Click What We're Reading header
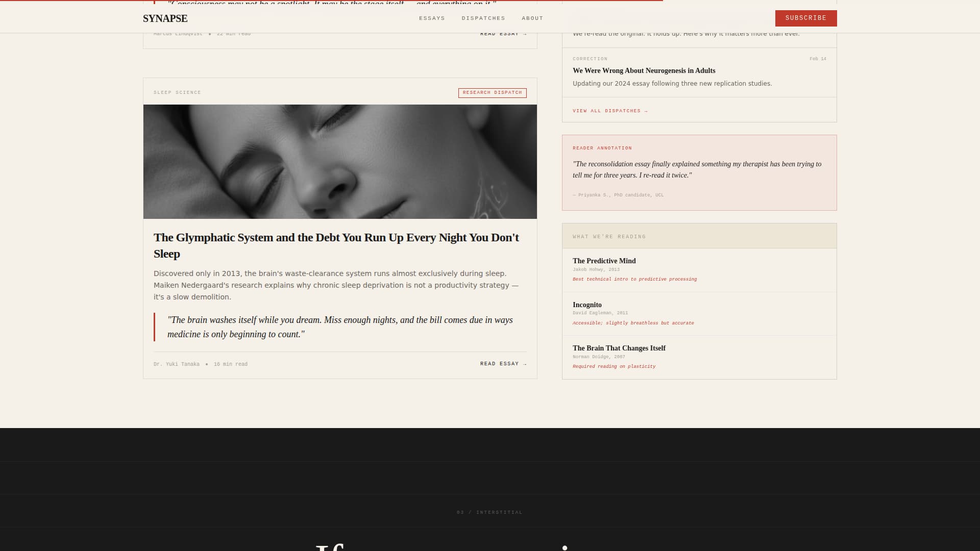Screen dimensions: 980x551 pyautogui.click(x=699, y=236)
